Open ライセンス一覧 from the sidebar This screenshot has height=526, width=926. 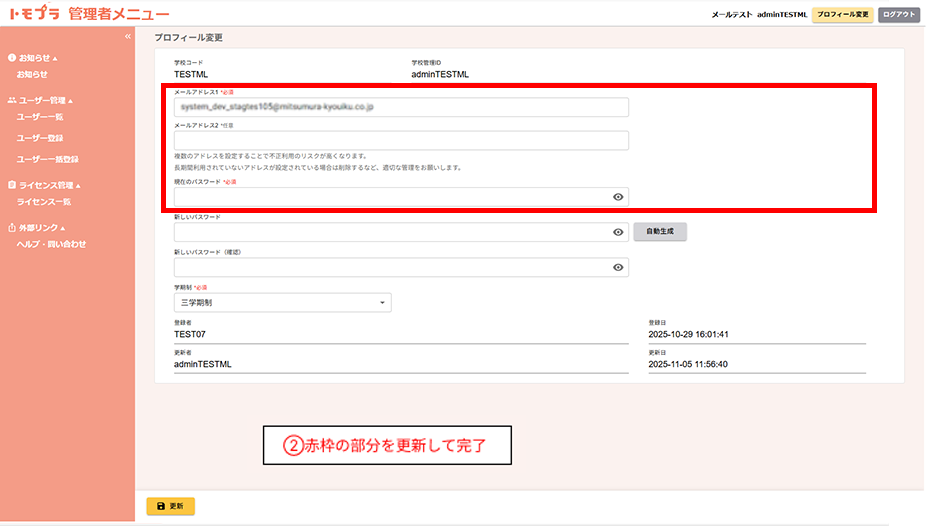click(44, 202)
